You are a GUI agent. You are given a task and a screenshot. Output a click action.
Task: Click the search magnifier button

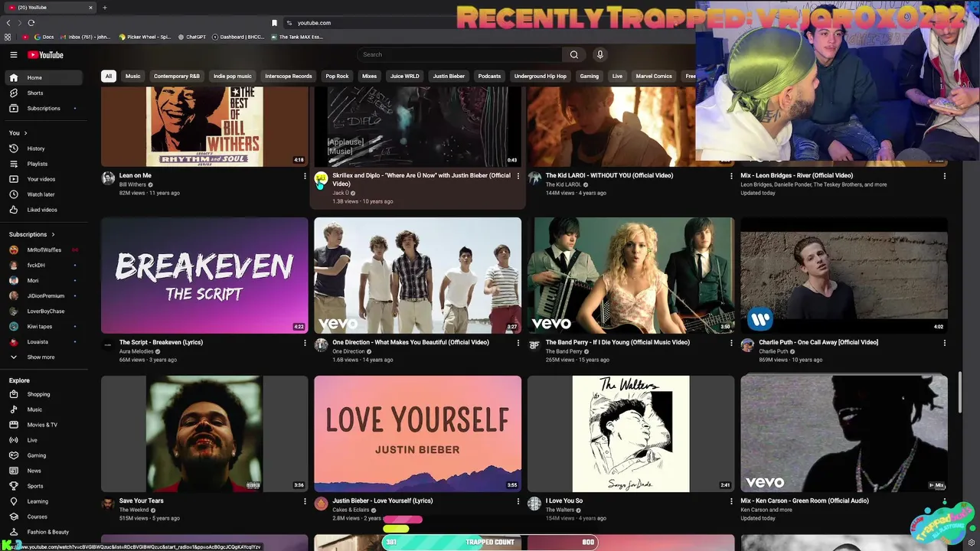(x=573, y=54)
